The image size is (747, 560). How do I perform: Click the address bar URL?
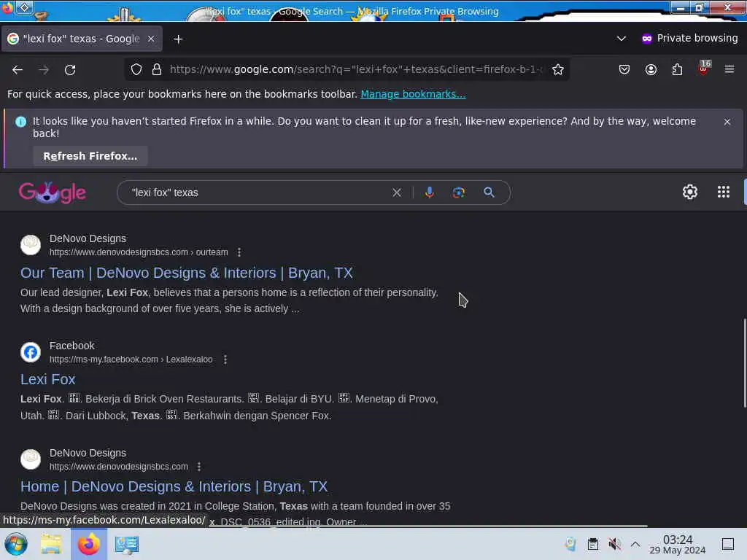(355, 69)
